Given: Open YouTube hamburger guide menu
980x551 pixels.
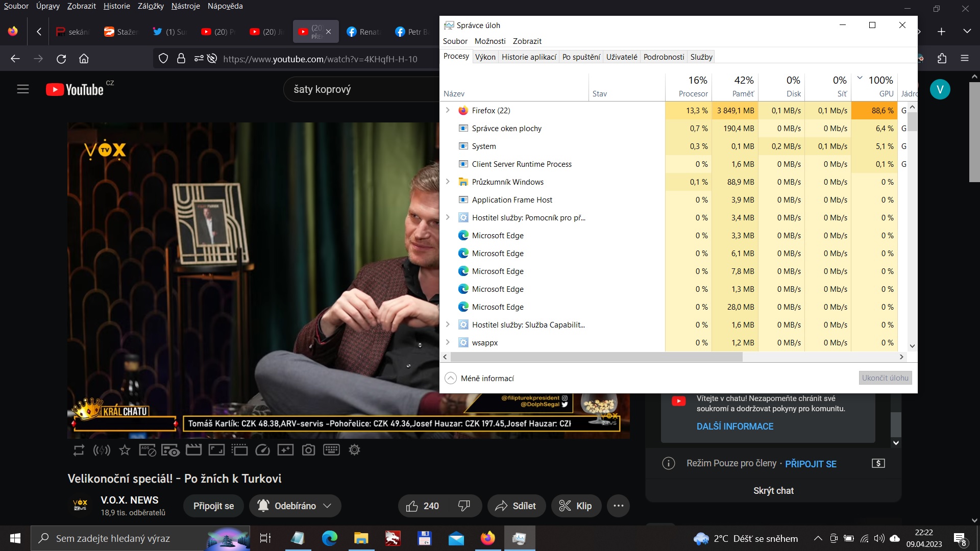Looking at the screenshot, I should pyautogui.click(x=23, y=89).
